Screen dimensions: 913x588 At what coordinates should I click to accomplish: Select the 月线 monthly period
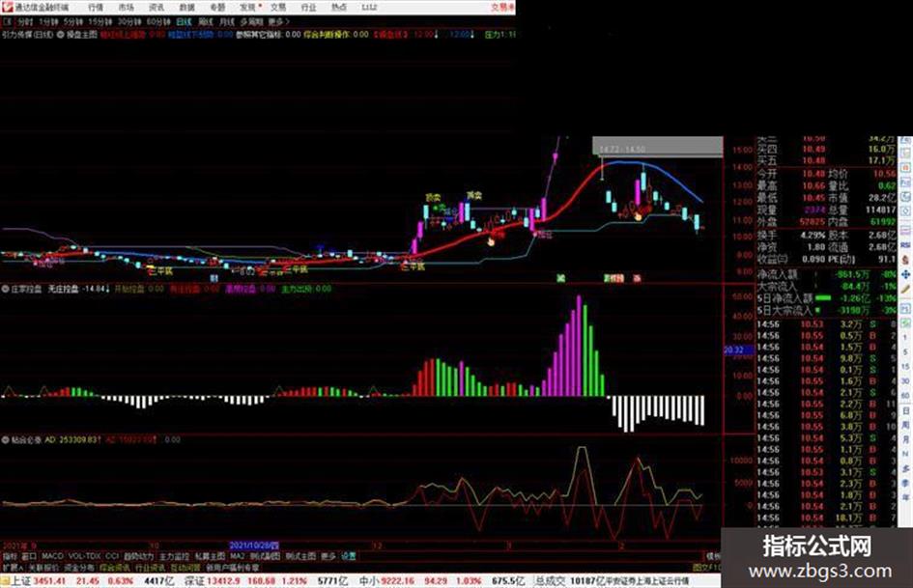[x=226, y=22]
